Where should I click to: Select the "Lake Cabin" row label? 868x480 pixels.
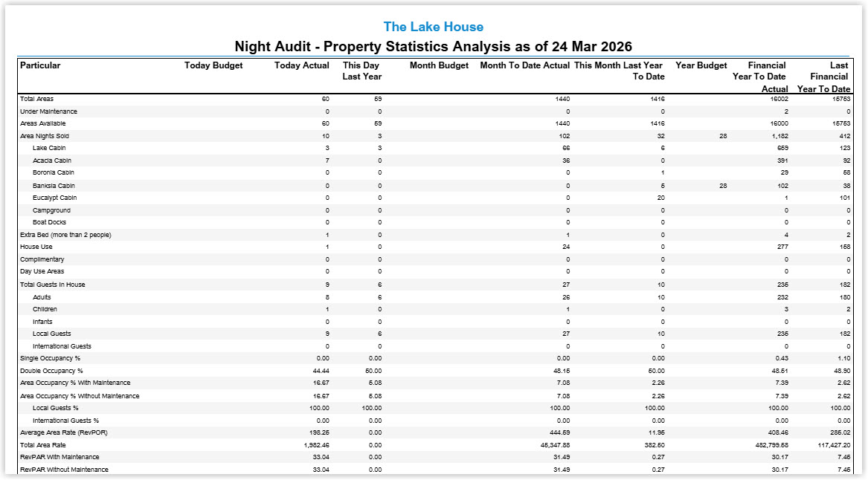pos(49,148)
